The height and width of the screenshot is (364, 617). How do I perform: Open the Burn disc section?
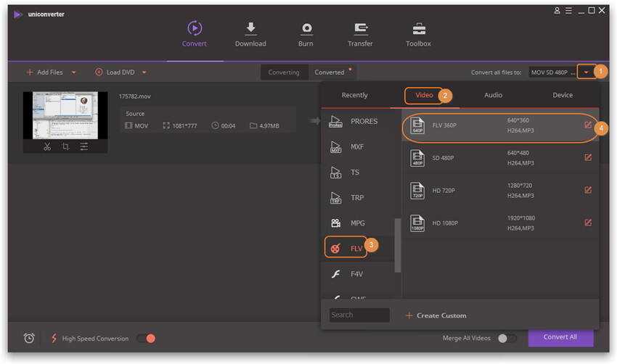click(x=306, y=28)
